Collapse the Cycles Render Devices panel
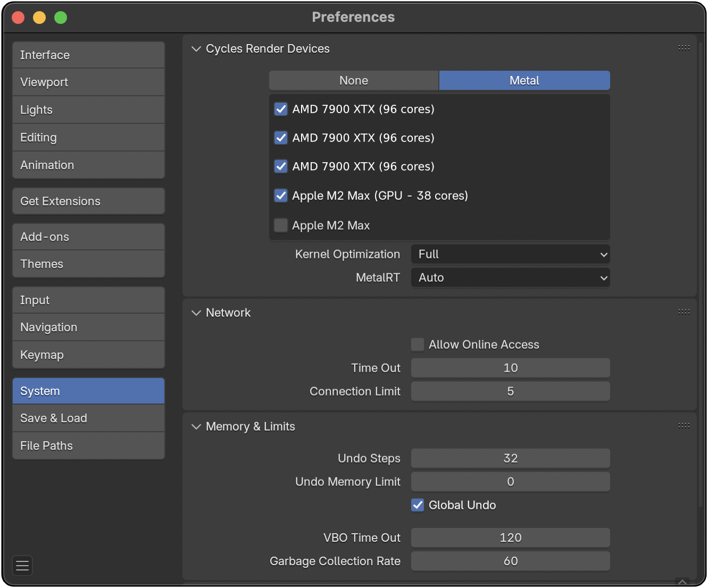Viewport: 708px width, 588px height. click(196, 49)
